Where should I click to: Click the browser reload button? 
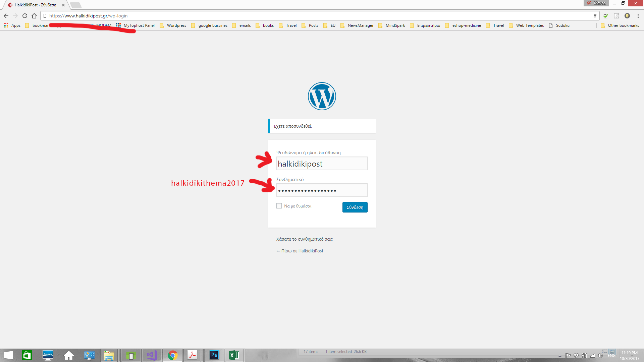[x=25, y=16]
